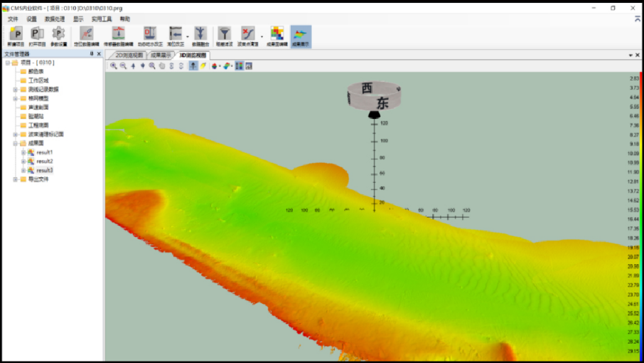
Task: Open the dropdown arrow beside 潮位改正
Action: point(188,36)
